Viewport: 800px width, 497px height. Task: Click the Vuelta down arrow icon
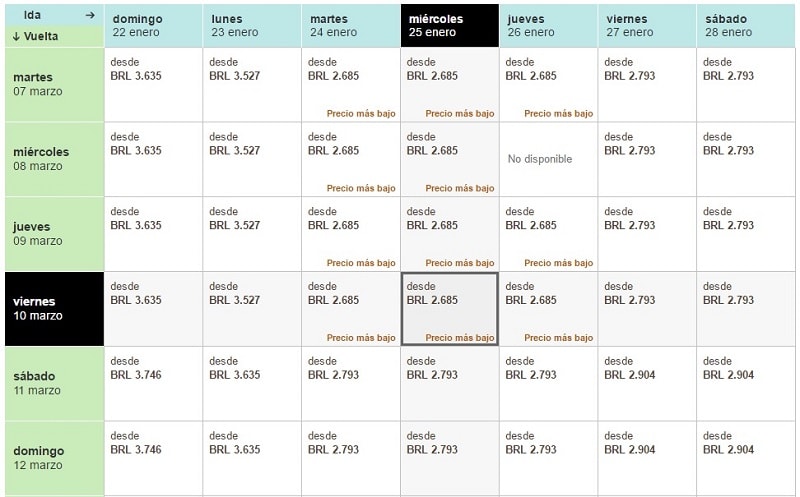[x=16, y=36]
